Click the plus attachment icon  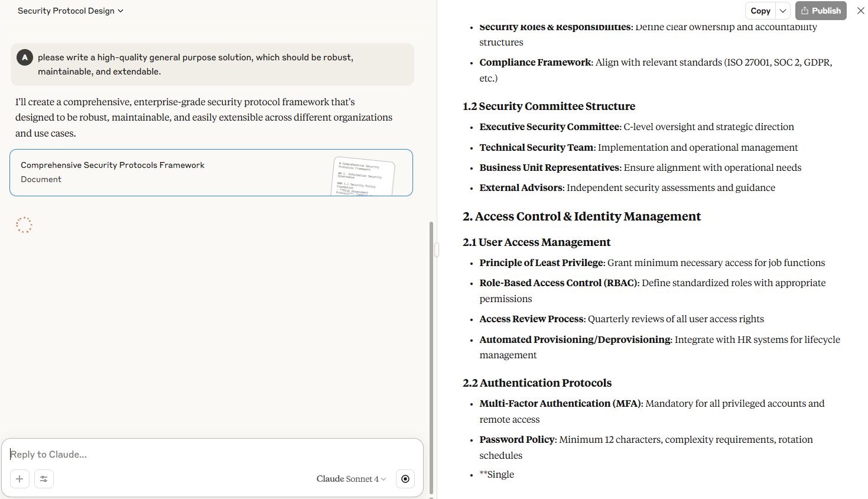click(x=19, y=479)
